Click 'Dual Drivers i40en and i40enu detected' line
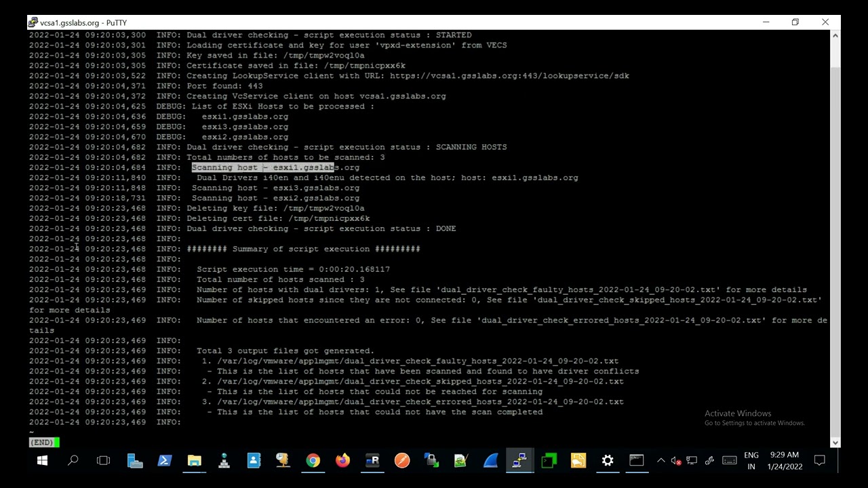 pos(387,178)
